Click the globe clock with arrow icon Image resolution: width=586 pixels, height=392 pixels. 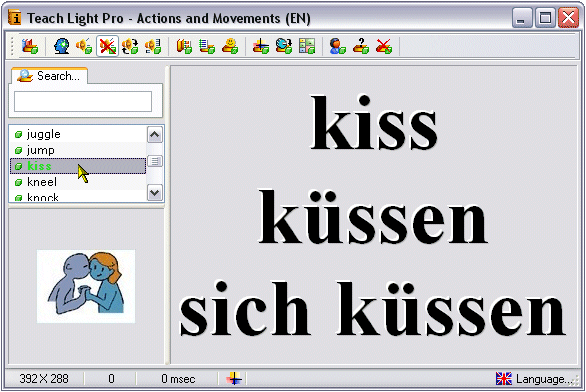coord(284,46)
